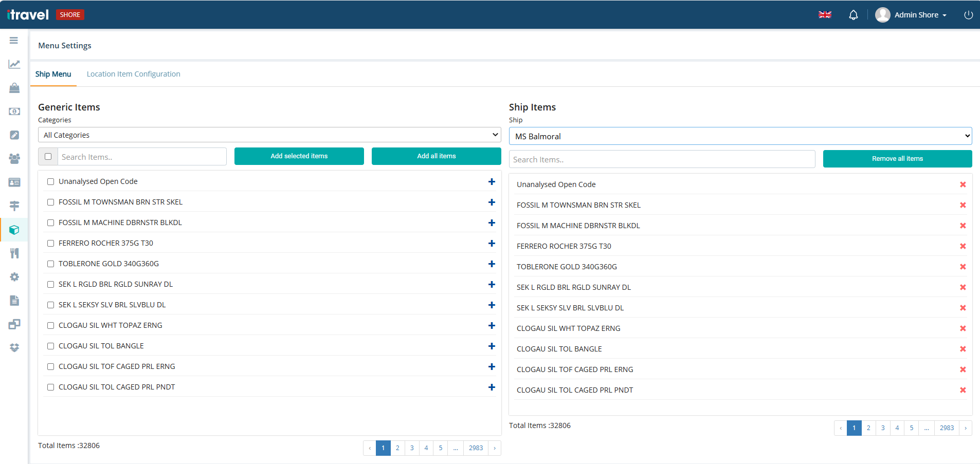This screenshot has width=980, height=464.
Task: Click the Add selected items button
Action: tap(299, 156)
